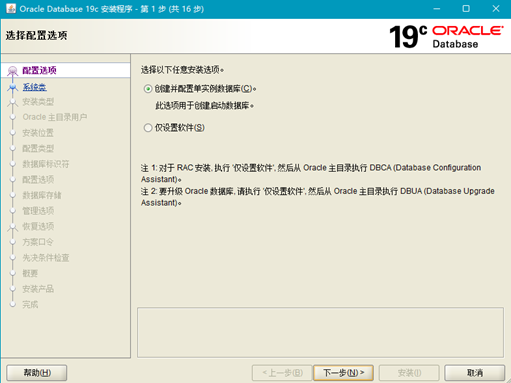
Task: Choose the 仅设置软件 radio option
Action: coord(148,128)
